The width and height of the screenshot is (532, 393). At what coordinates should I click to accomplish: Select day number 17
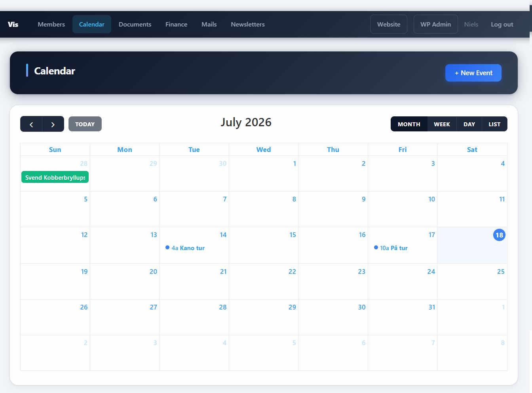(432, 235)
